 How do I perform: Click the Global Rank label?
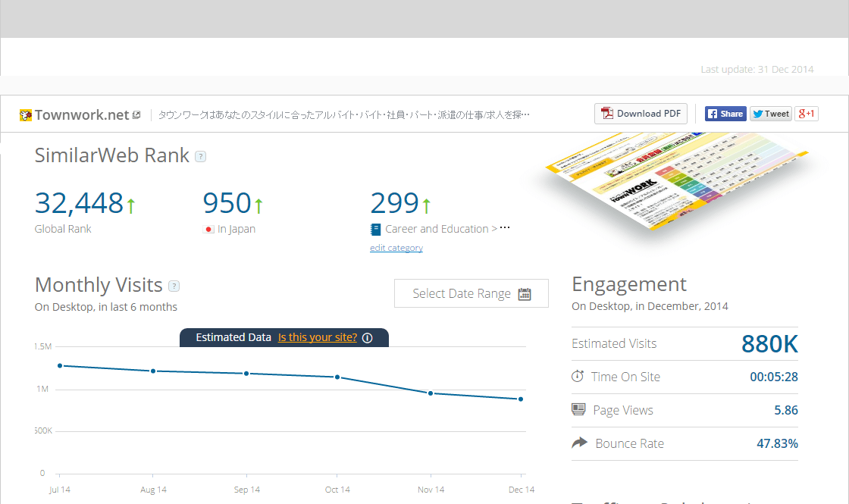coord(63,229)
